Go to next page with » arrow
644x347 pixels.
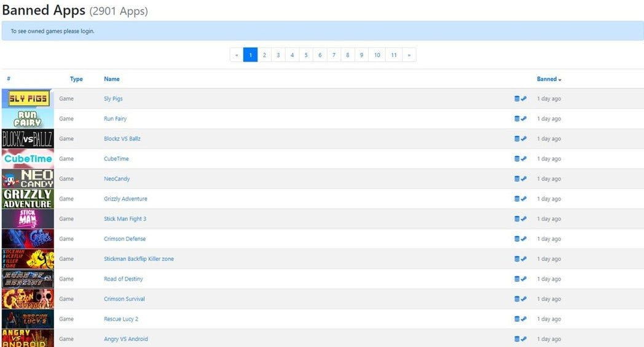tap(409, 55)
